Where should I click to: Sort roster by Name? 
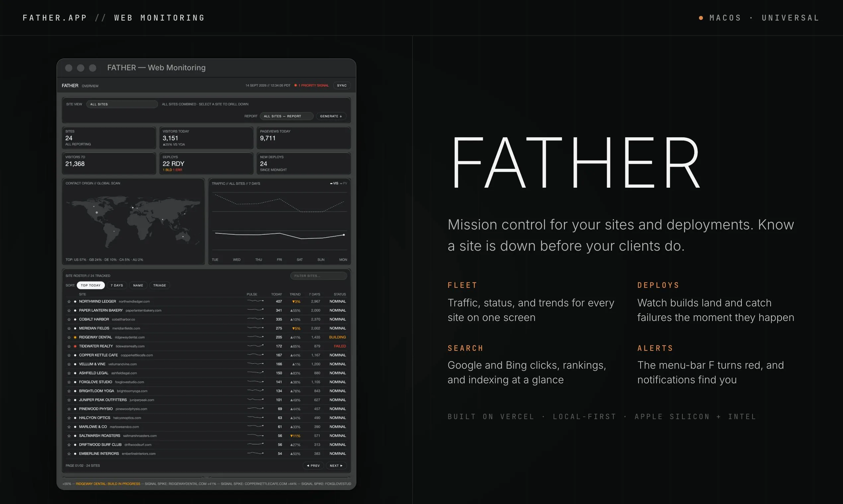(x=138, y=285)
